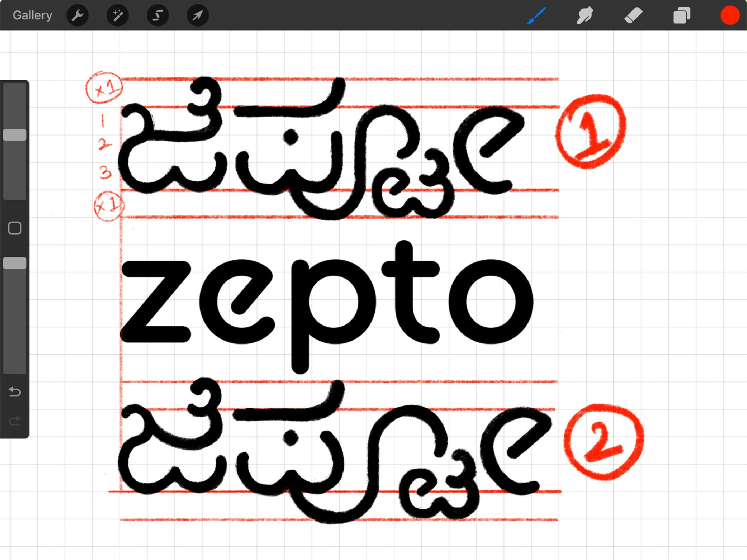Image resolution: width=747 pixels, height=560 pixels.
Task: Click the brush size slider handle
Action: click(15, 135)
